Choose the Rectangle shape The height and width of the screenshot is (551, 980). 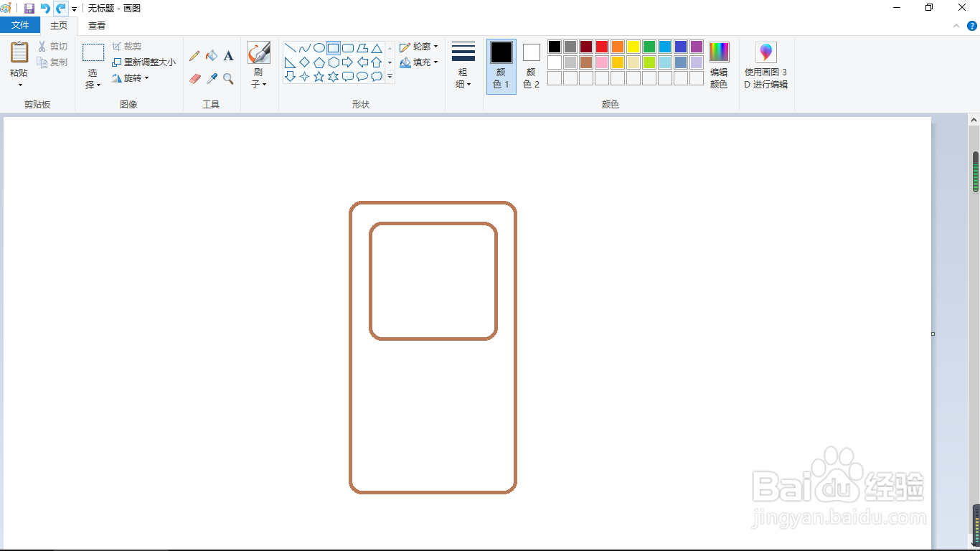[334, 48]
